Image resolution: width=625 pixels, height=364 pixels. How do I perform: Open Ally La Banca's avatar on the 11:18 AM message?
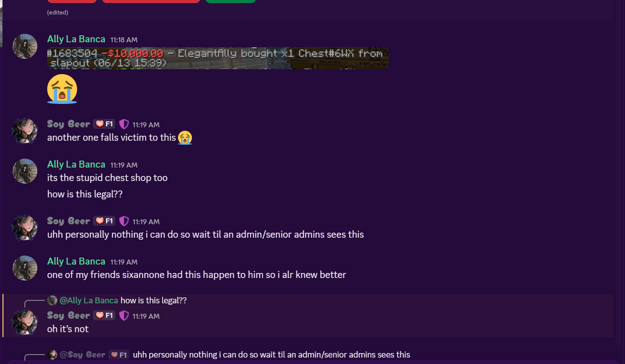[x=25, y=46]
